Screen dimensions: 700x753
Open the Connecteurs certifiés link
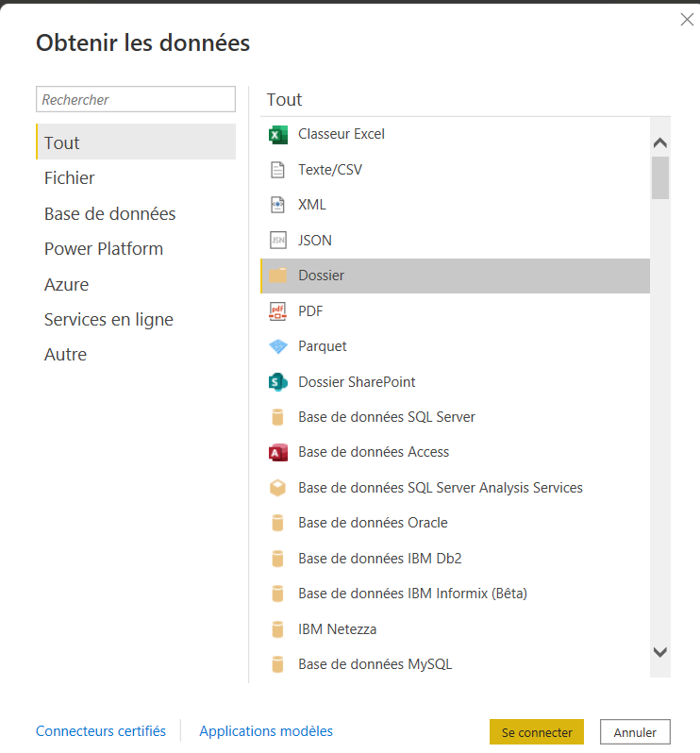(x=101, y=731)
